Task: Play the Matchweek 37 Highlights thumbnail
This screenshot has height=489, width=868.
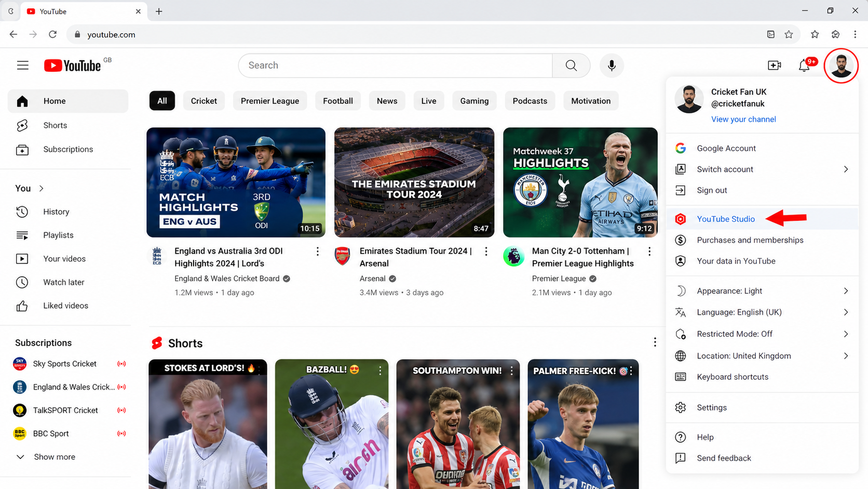Action: coord(580,182)
